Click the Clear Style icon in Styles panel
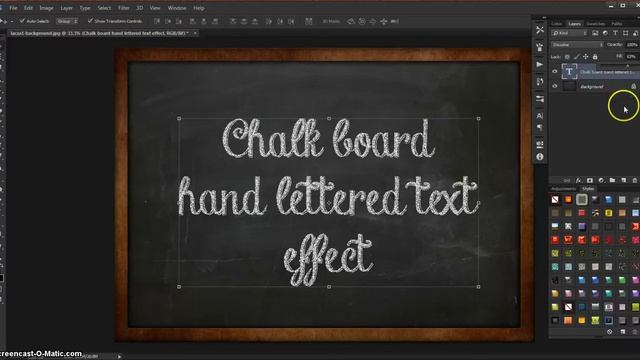 click(x=609, y=332)
